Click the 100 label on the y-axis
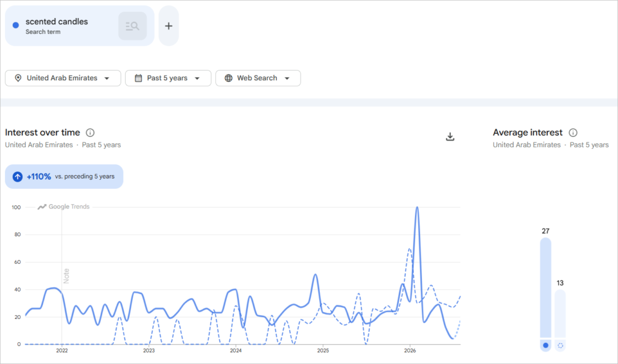 [16, 208]
